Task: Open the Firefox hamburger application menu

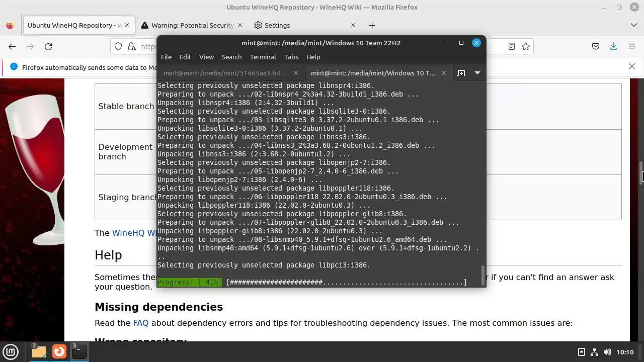Action: tap(632, 46)
